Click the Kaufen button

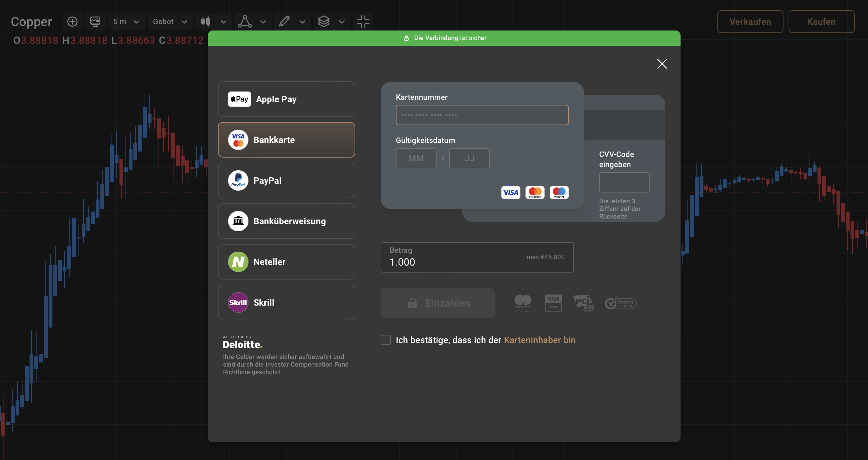point(821,22)
